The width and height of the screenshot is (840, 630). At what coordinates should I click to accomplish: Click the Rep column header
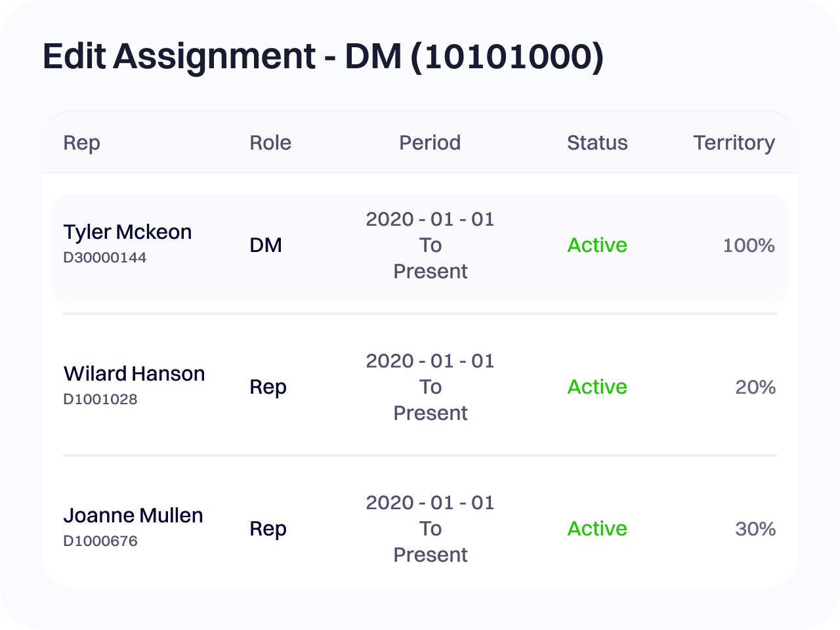81,143
